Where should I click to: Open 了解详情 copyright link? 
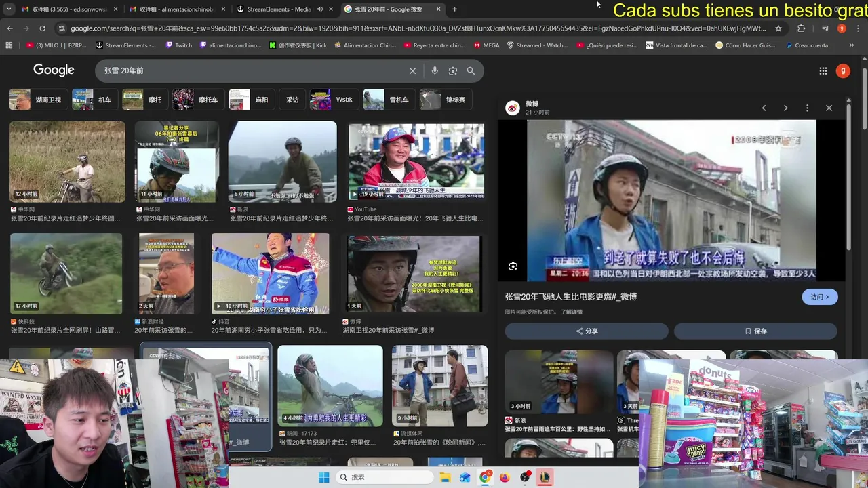tap(572, 312)
